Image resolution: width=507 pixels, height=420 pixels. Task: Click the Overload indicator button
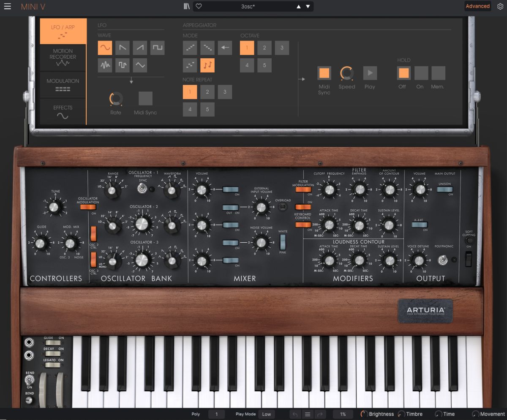tap(283, 207)
